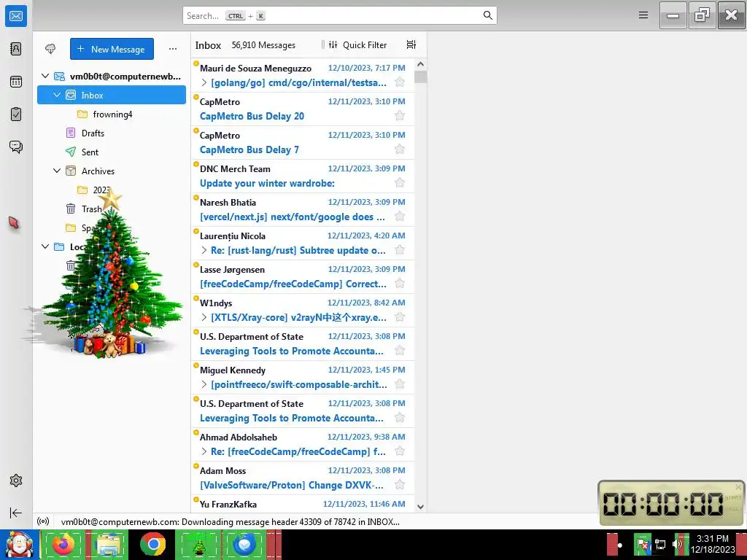The image size is (747, 560).
Task: Click scrollbar up arrow in message list
Action: (420, 64)
